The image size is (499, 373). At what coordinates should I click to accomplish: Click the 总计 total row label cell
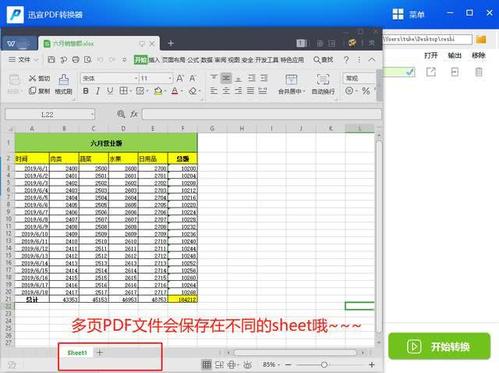coord(32,299)
